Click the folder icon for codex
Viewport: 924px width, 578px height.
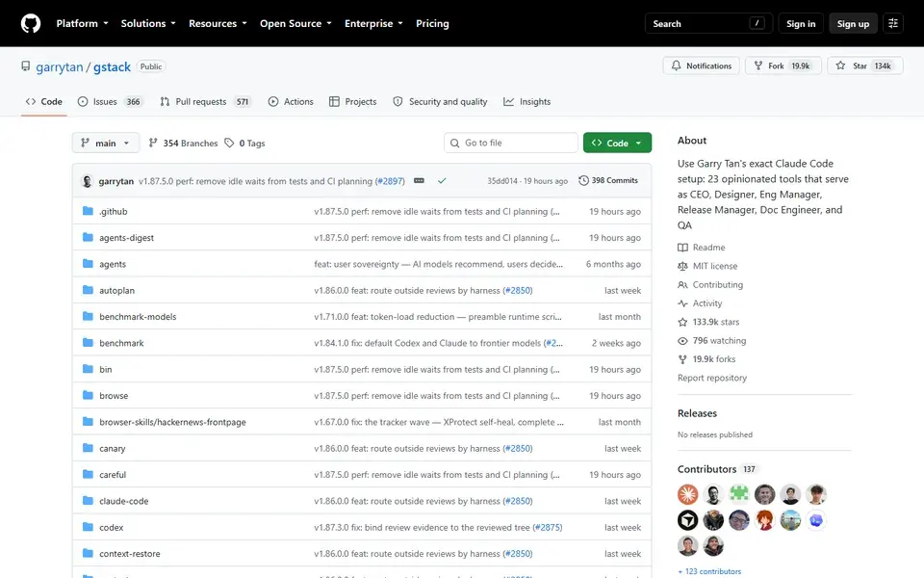tap(88, 527)
